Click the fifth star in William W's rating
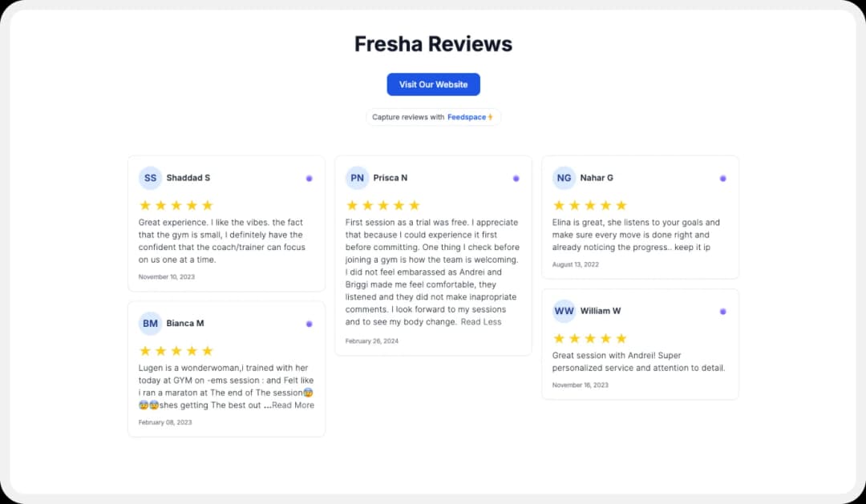The width and height of the screenshot is (866, 504). tap(620, 338)
